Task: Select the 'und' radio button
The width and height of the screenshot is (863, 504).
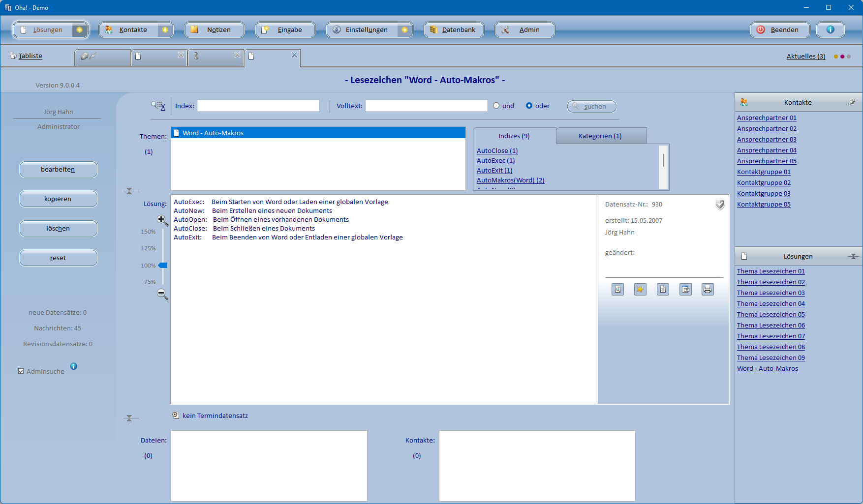Action: pos(496,106)
